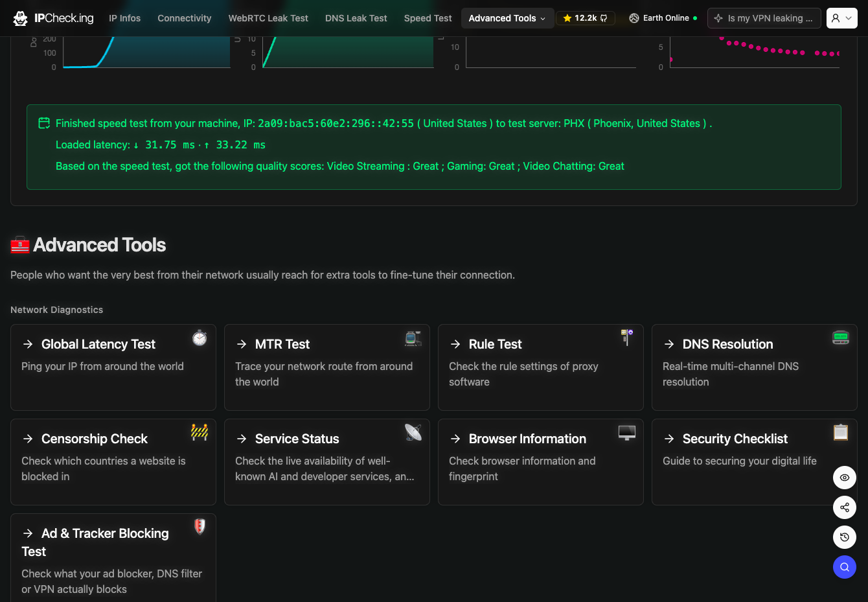Click the pager icon on DNS Resolution card
Screen dimensions: 868x602
click(x=841, y=338)
